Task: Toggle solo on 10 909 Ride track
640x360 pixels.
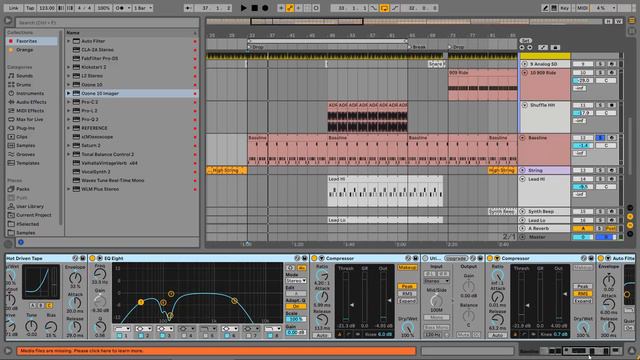Action: tap(600, 73)
